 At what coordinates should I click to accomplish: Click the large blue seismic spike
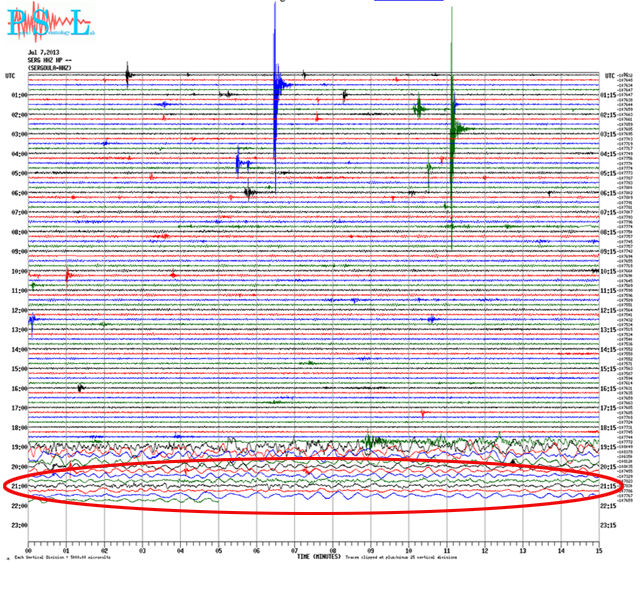coord(275,90)
